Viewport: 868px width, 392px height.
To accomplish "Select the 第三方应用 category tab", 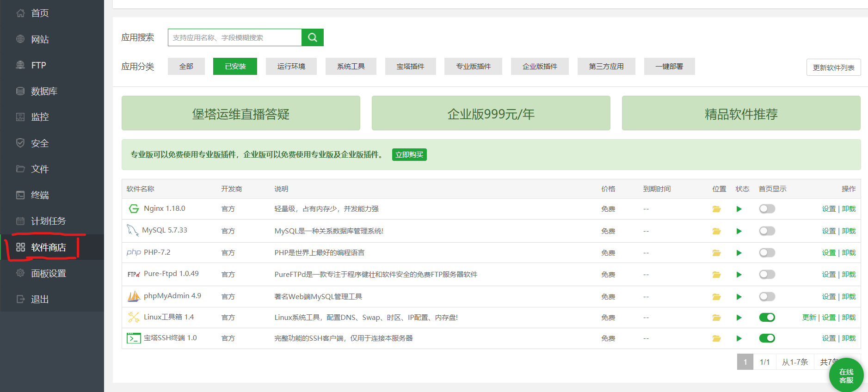I will pos(606,67).
